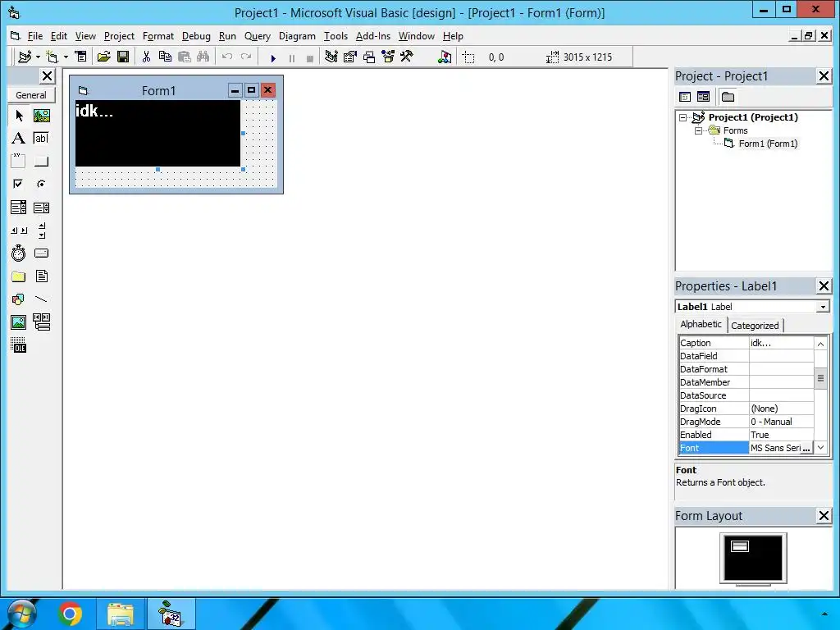Edit the Caption property value idk...
Viewport: 840px width, 630px height.
coord(781,344)
